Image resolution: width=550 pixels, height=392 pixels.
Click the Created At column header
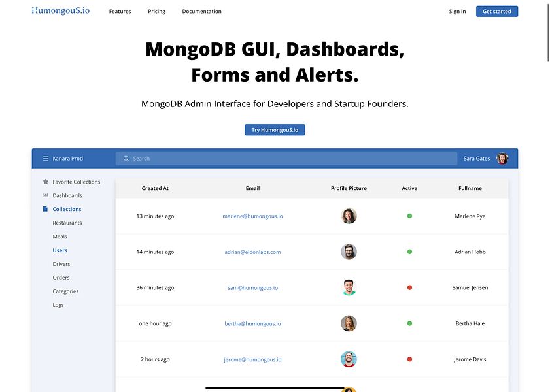tap(155, 188)
